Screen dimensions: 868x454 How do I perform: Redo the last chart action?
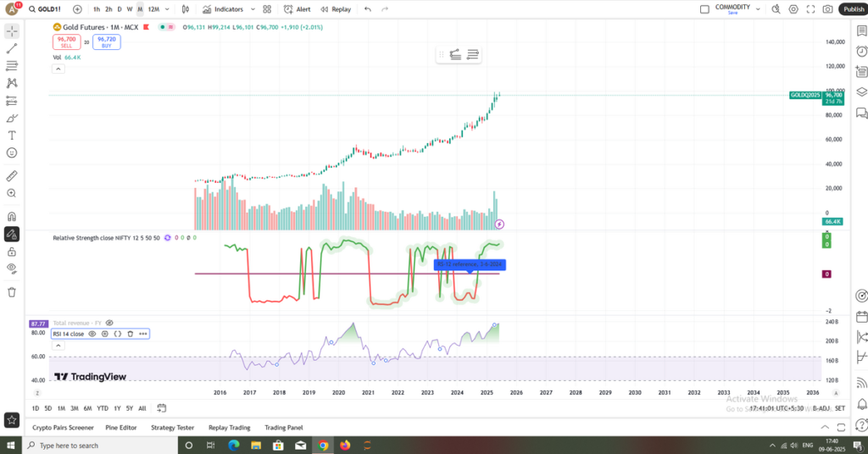tap(385, 9)
